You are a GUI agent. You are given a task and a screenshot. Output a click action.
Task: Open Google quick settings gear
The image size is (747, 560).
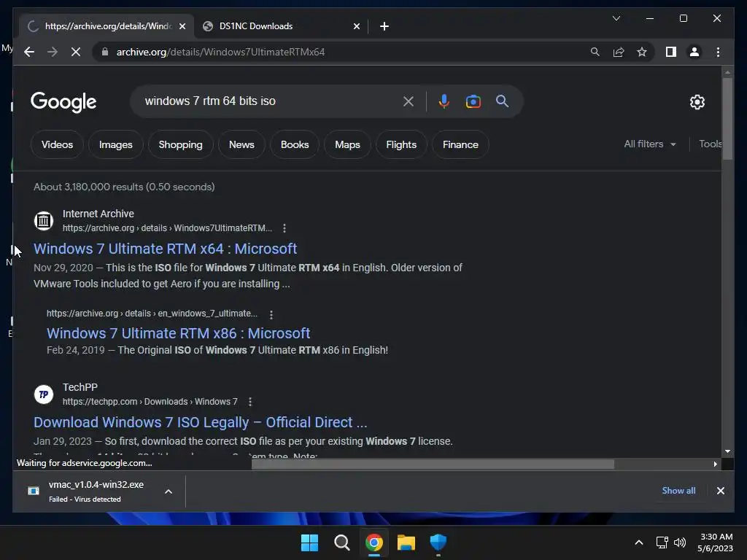(697, 101)
